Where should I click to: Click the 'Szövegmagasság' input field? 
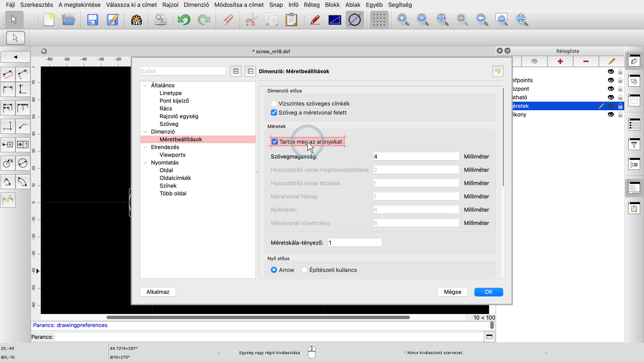click(416, 157)
